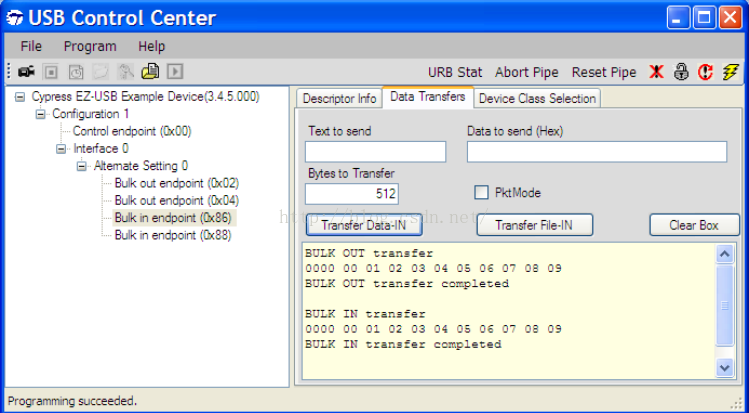Click the padlock toolbar icon
This screenshot has width=749, height=413.
pos(681,72)
